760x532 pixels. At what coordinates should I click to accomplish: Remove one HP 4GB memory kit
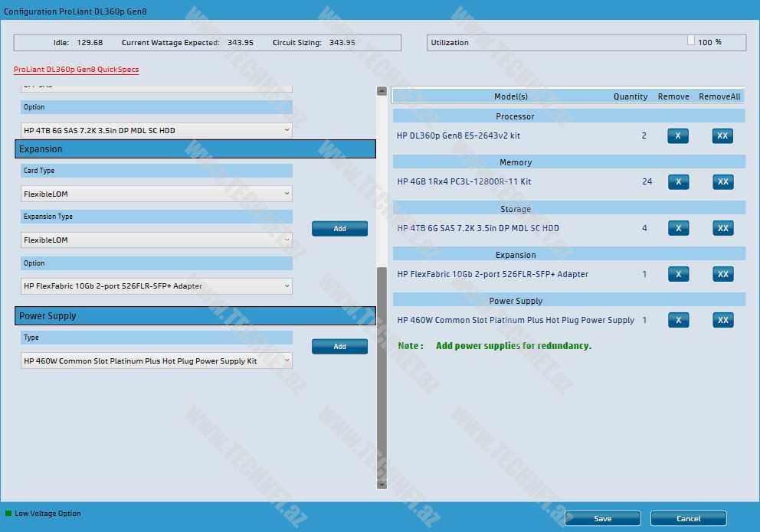[678, 182]
